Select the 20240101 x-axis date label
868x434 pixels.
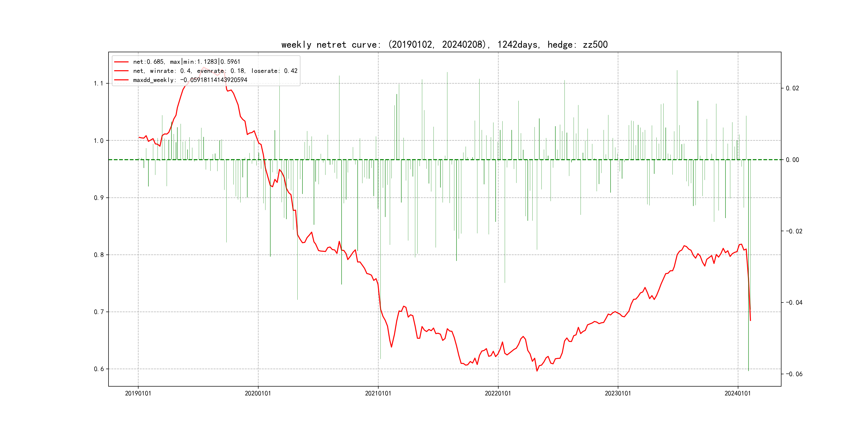(x=738, y=393)
